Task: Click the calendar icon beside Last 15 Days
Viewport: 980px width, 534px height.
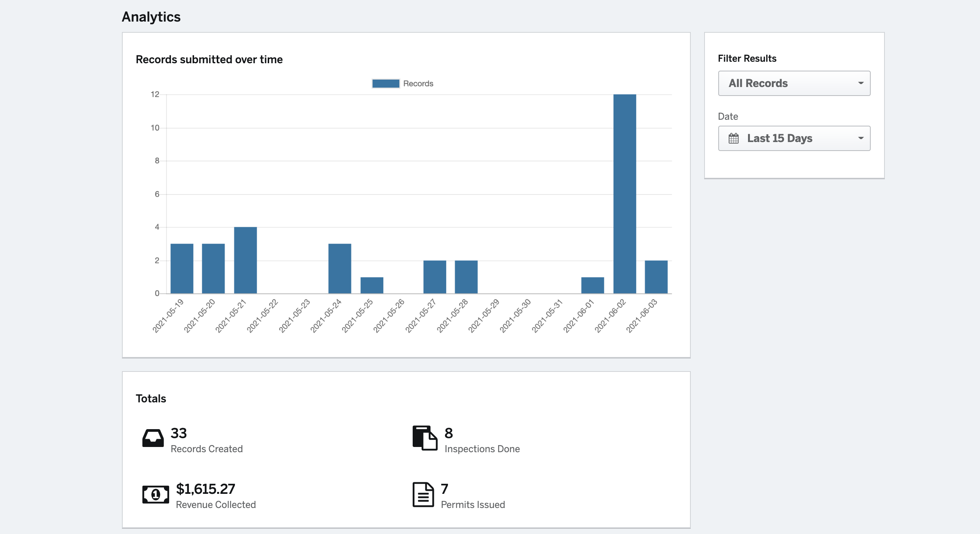Action: tap(733, 138)
